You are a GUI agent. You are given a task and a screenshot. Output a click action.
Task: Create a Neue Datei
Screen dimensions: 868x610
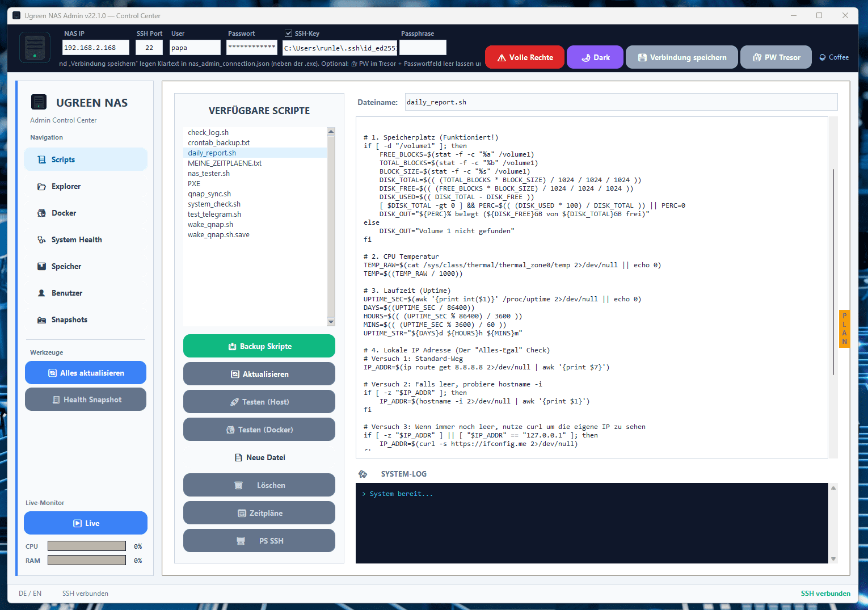pos(259,457)
